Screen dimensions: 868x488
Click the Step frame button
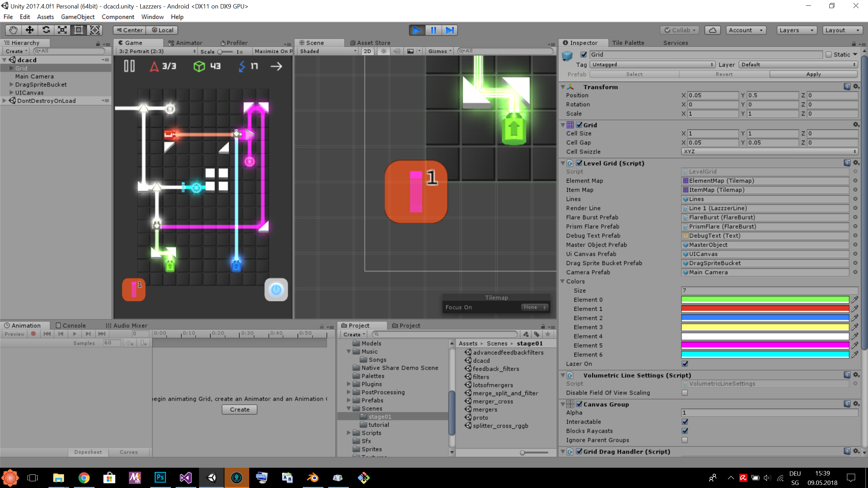(450, 30)
